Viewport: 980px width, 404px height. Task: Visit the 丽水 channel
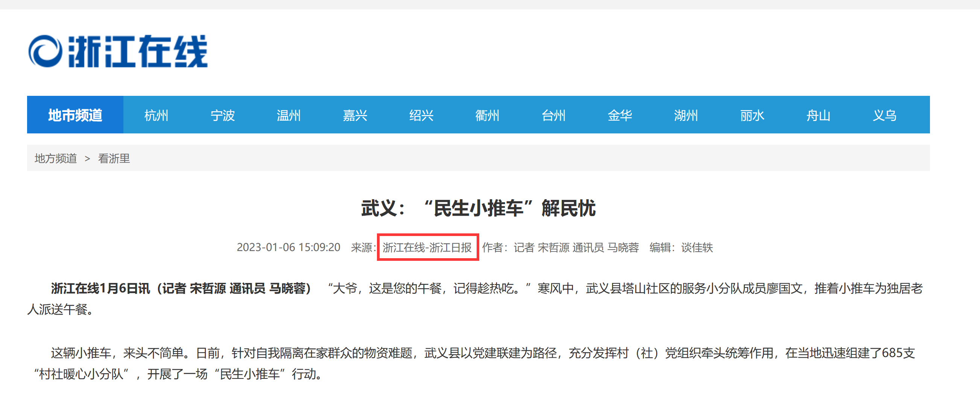point(752,115)
